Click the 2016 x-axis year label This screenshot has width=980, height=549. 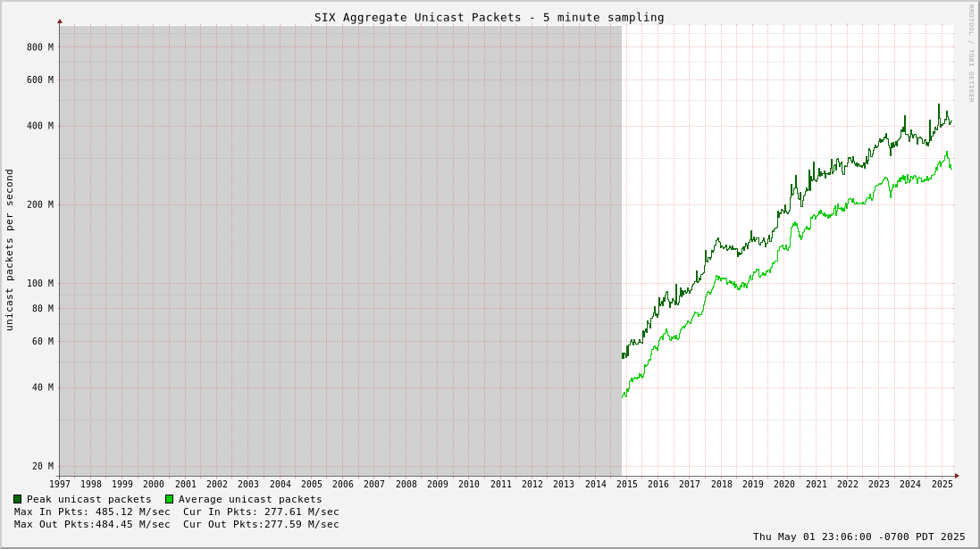click(658, 484)
